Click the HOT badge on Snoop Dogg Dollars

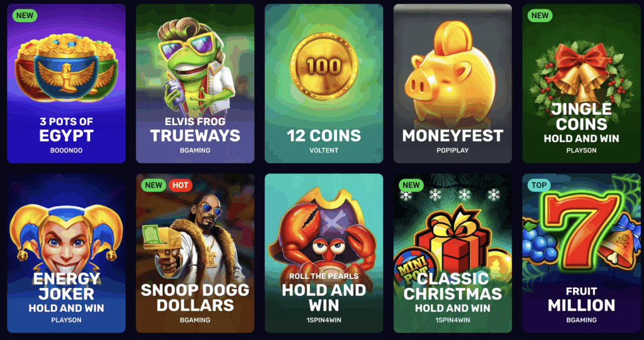click(180, 185)
